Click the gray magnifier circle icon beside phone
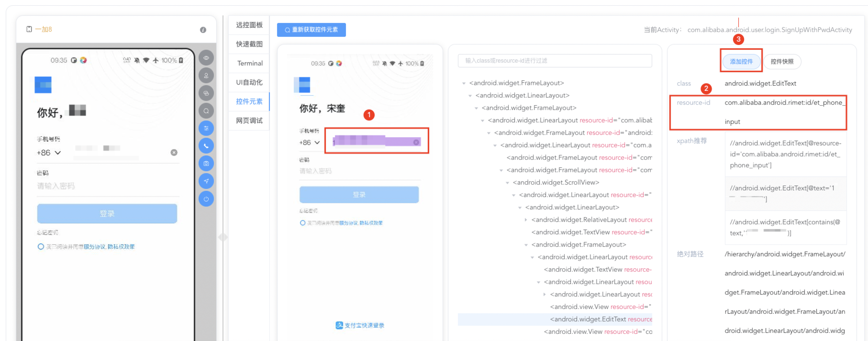Image resolution: width=868 pixels, height=341 pixels. (206, 111)
